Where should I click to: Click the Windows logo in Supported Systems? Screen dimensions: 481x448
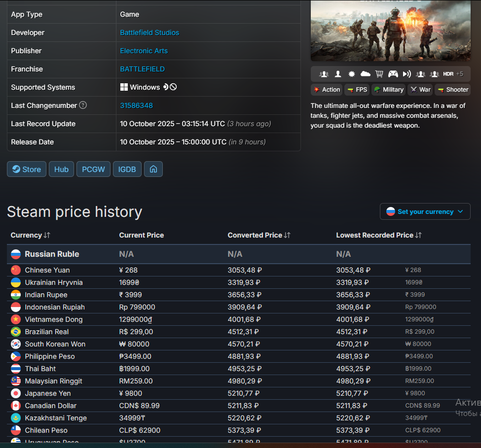tap(124, 87)
